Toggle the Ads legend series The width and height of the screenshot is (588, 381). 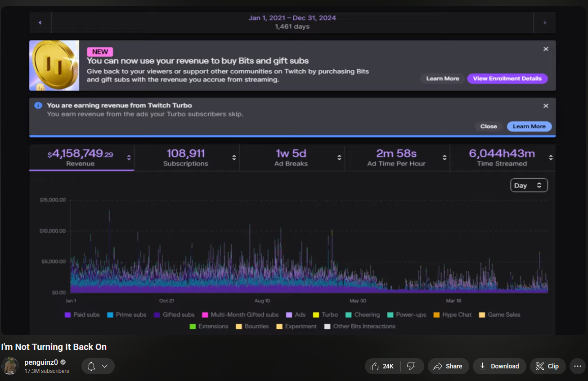(296, 315)
